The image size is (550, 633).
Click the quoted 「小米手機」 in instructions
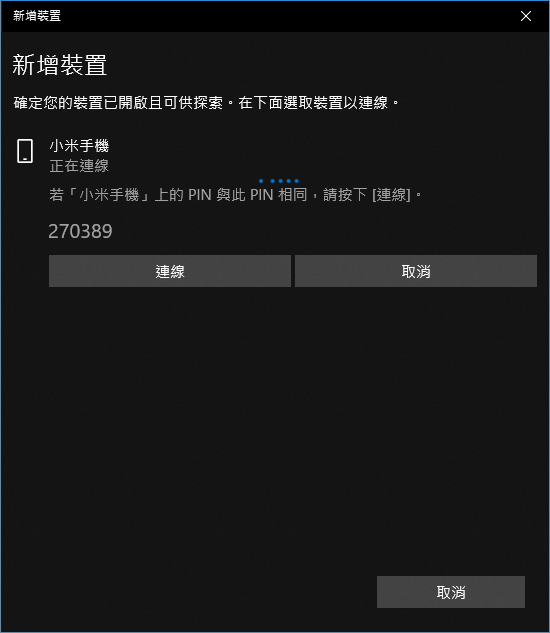[109, 195]
